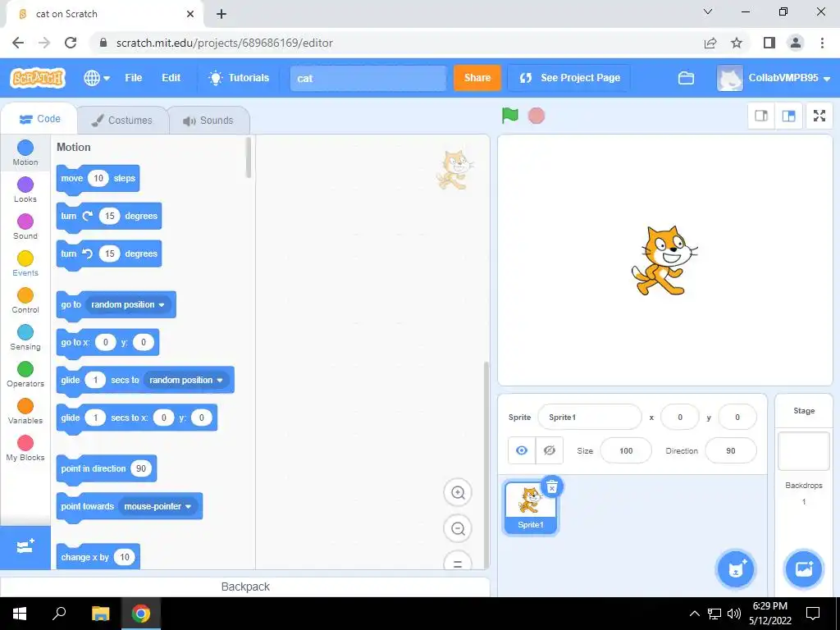Reload the browser page
The image size is (840, 630).
click(x=71, y=43)
